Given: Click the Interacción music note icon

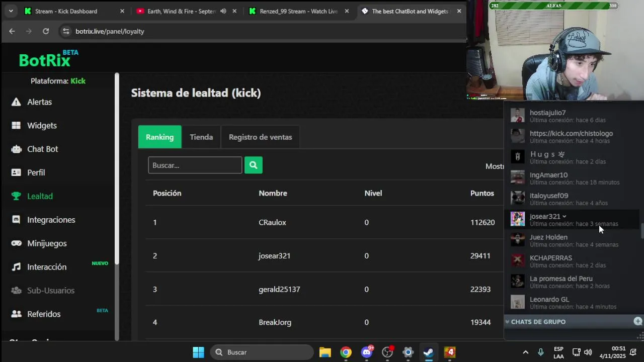Looking at the screenshot, I should click(16, 267).
